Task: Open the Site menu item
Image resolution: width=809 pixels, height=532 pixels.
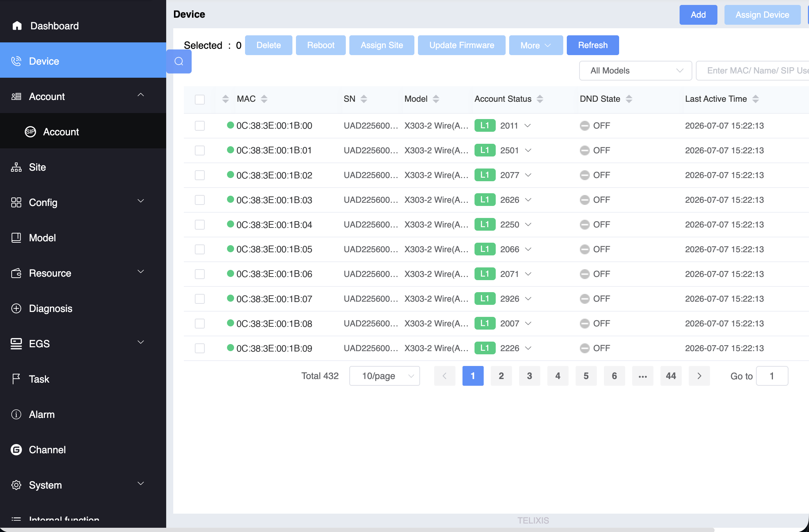Action: click(83, 167)
